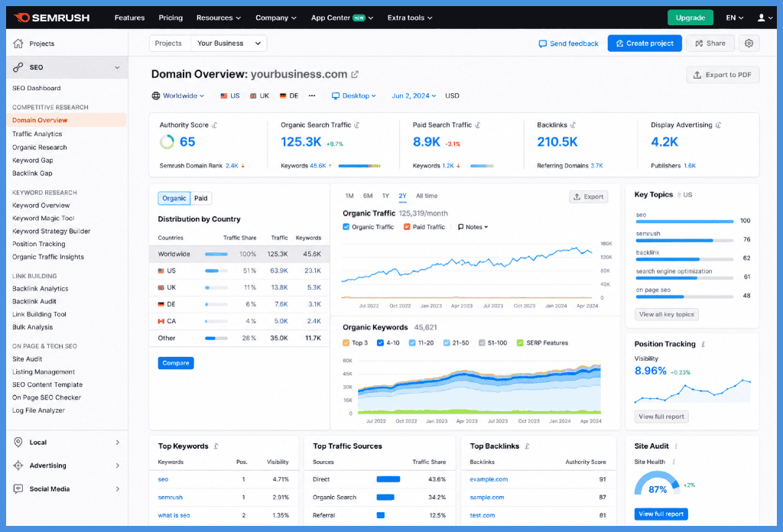This screenshot has width=783, height=532.
Task: Click the Local pin icon
Action: 18,442
